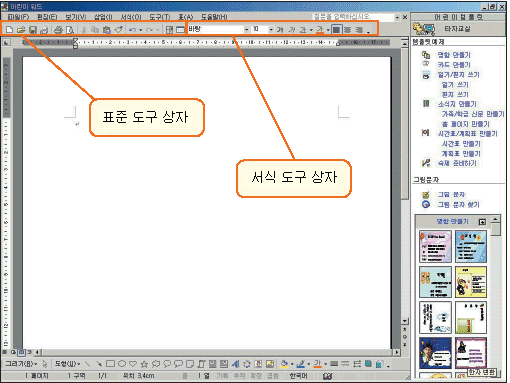Click the Paste clipboard icon
This screenshot has width=510, height=383.
pos(107,30)
